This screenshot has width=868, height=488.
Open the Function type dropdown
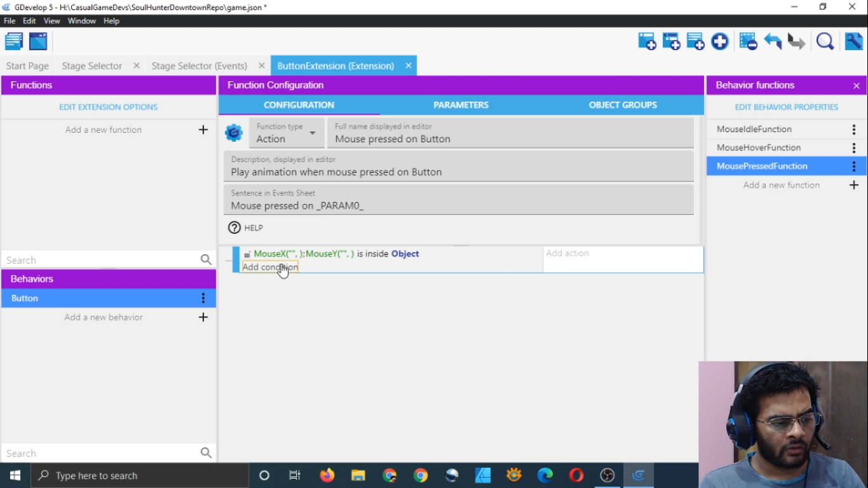click(x=287, y=133)
